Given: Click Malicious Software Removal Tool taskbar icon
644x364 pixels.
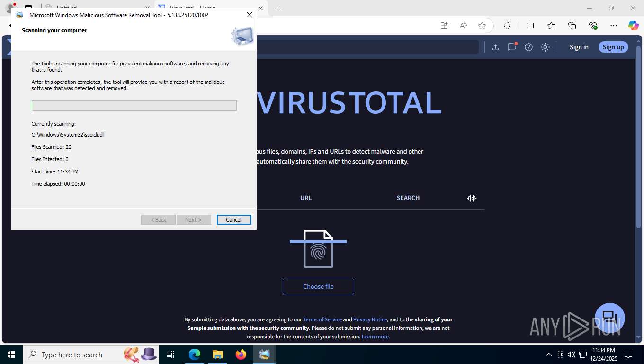Looking at the screenshot, I should click(x=264, y=355).
